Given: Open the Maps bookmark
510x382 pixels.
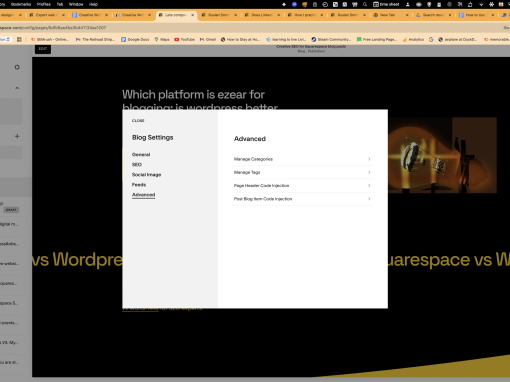Looking at the screenshot, I should click(162, 39).
